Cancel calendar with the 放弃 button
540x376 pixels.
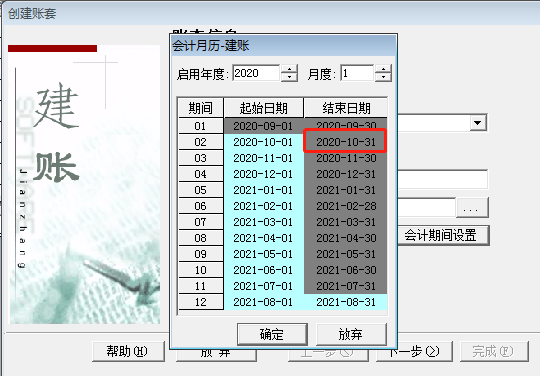tap(351, 334)
